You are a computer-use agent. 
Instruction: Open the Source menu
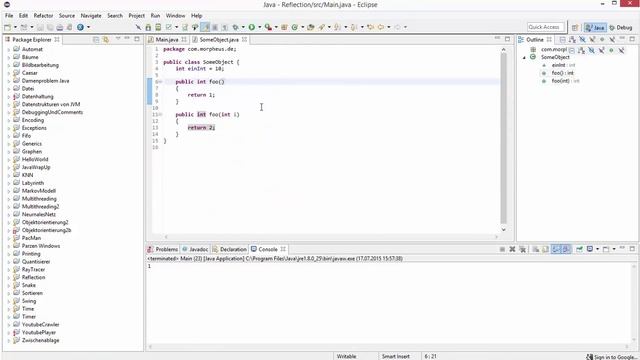pos(67,16)
